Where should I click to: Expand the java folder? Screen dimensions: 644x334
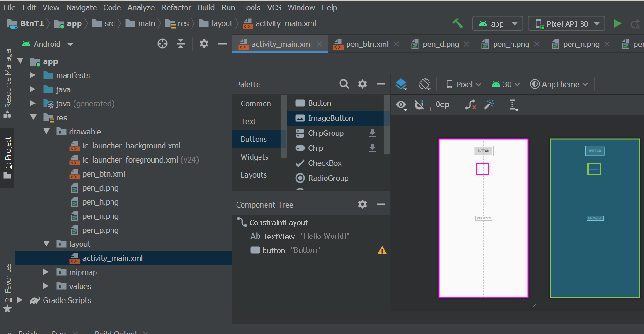[x=32, y=89]
